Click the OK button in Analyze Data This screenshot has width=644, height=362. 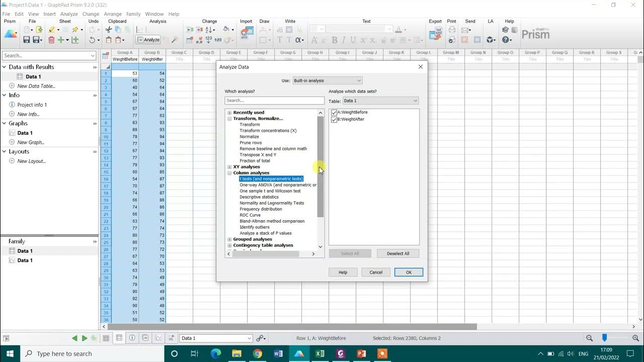click(x=409, y=272)
